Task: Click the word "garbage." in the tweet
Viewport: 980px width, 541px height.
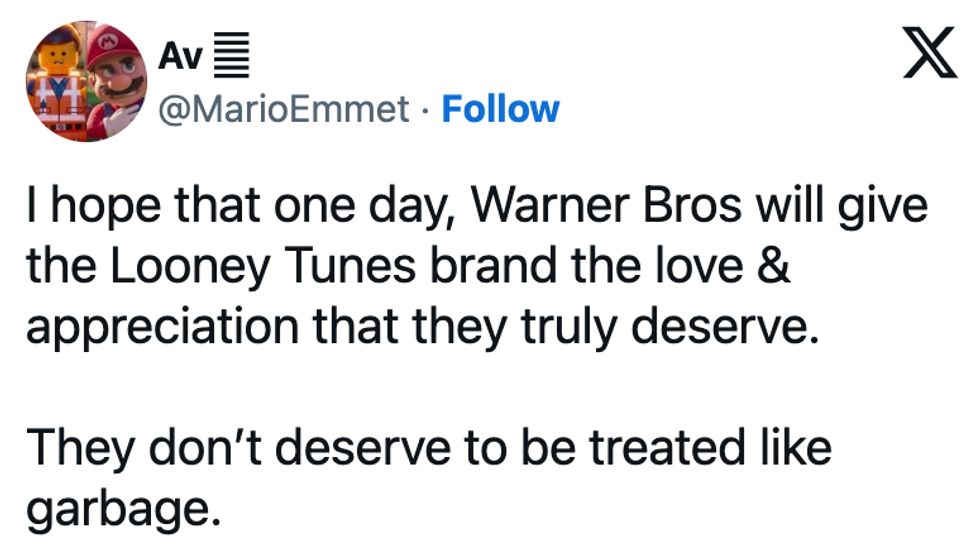Action: click(x=121, y=510)
